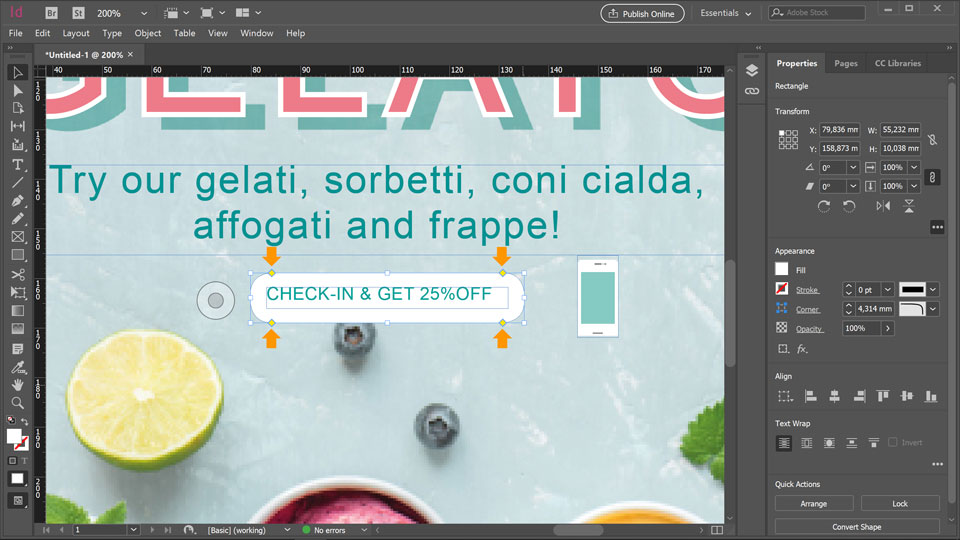Screen dimensions: 960x540
Task: Click the X position input field
Action: (840, 130)
